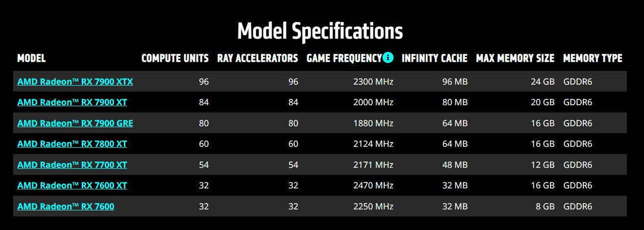The width and height of the screenshot is (644, 230).
Task: Open the AMD Radeon RX 7600 XT link
Action: pyautogui.click(x=72, y=185)
